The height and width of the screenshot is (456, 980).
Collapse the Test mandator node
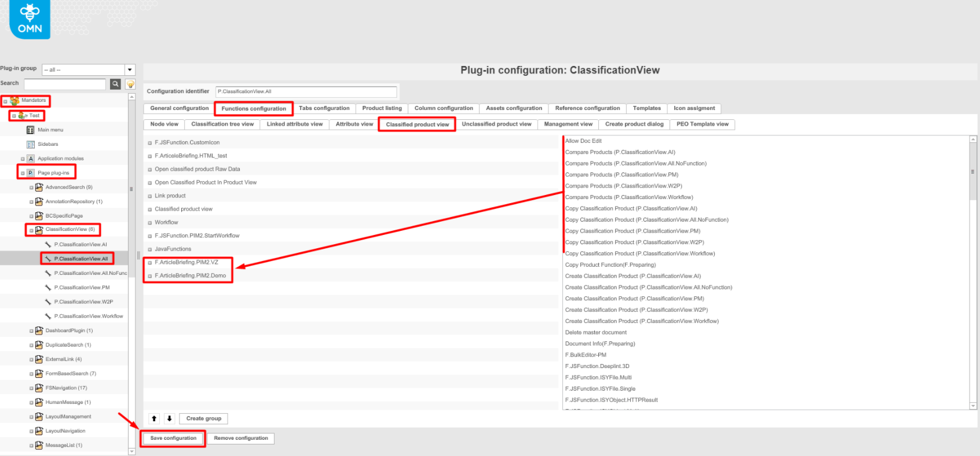tap(14, 116)
